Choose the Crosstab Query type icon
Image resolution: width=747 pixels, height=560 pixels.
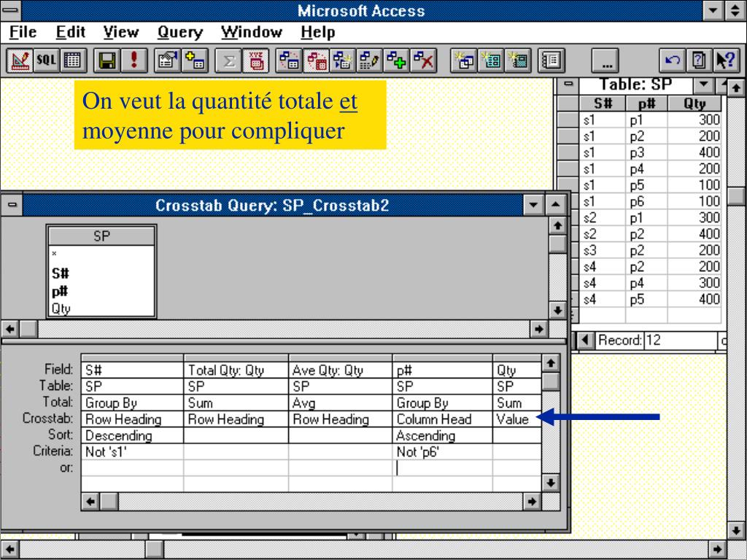pos(317,61)
